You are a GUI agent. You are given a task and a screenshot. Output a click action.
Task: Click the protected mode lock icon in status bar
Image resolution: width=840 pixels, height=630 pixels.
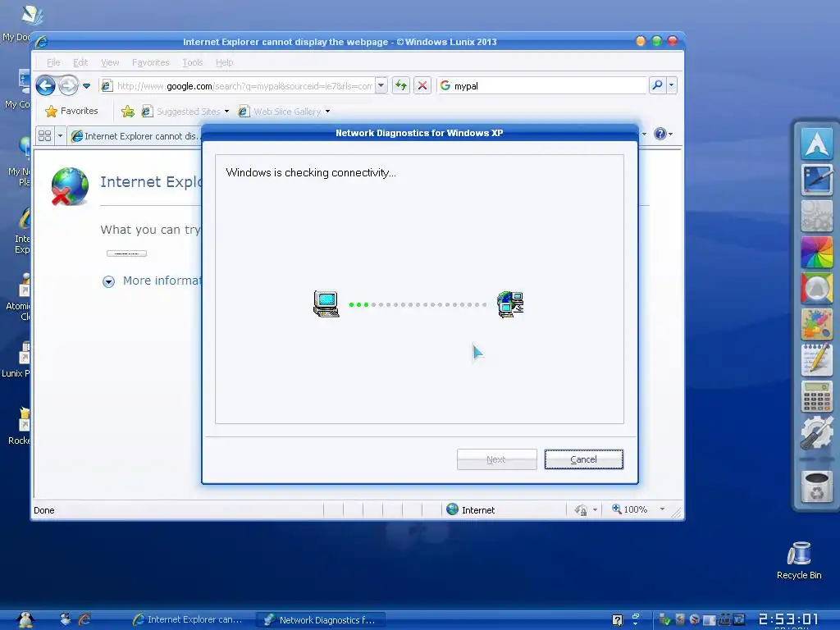click(x=581, y=510)
